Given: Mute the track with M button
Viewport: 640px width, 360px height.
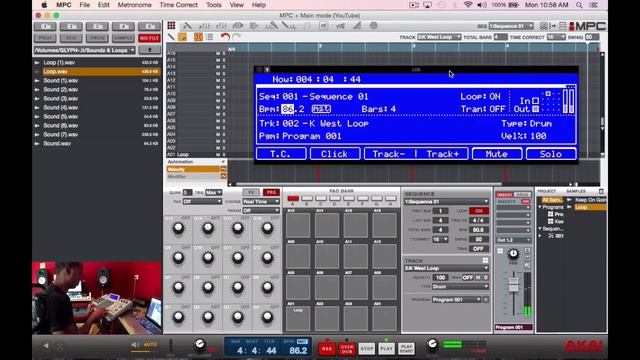Looking at the screenshot, I should click(x=478, y=278).
